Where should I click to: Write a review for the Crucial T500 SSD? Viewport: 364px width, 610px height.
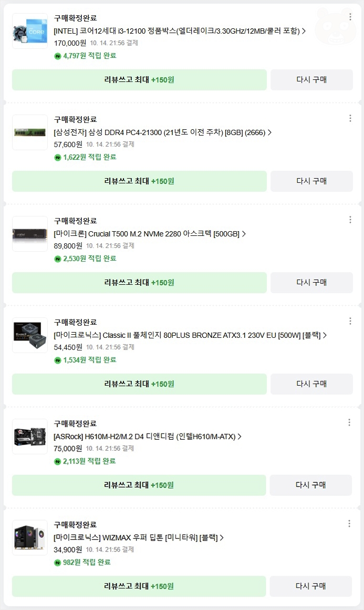[x=139, y=283]
